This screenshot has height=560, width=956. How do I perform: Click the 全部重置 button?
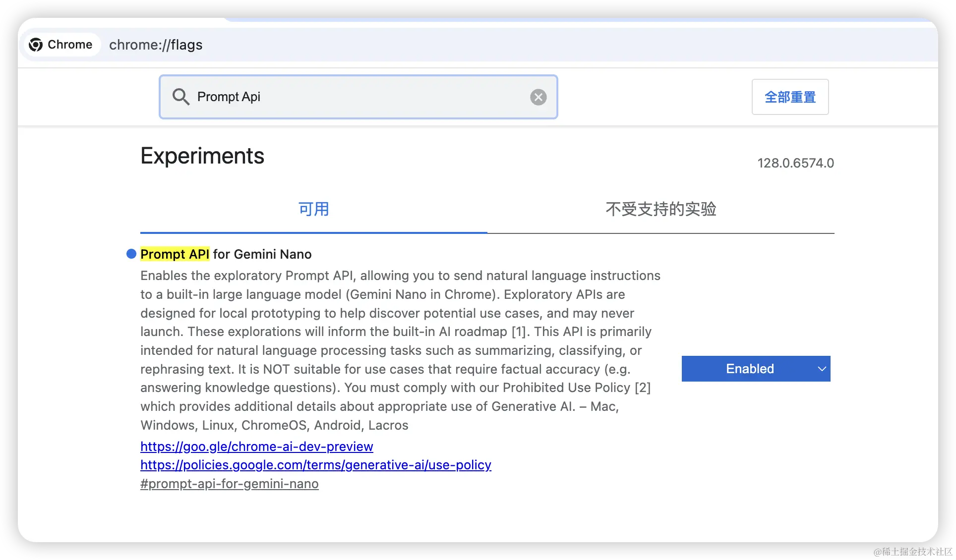point(790,97)
